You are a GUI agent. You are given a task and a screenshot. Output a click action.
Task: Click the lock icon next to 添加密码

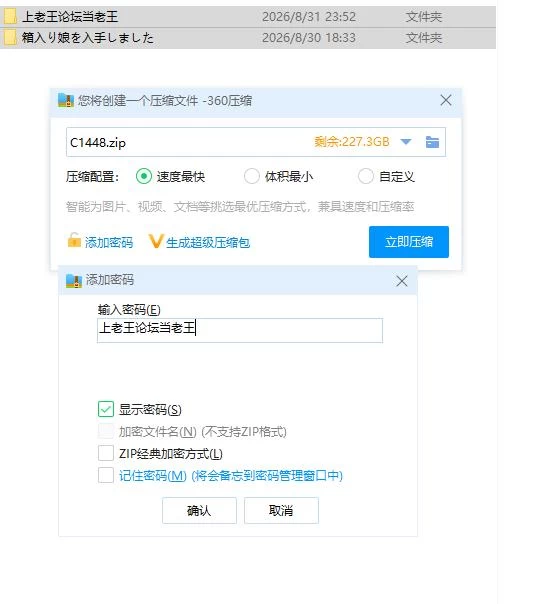pos(74,240)
